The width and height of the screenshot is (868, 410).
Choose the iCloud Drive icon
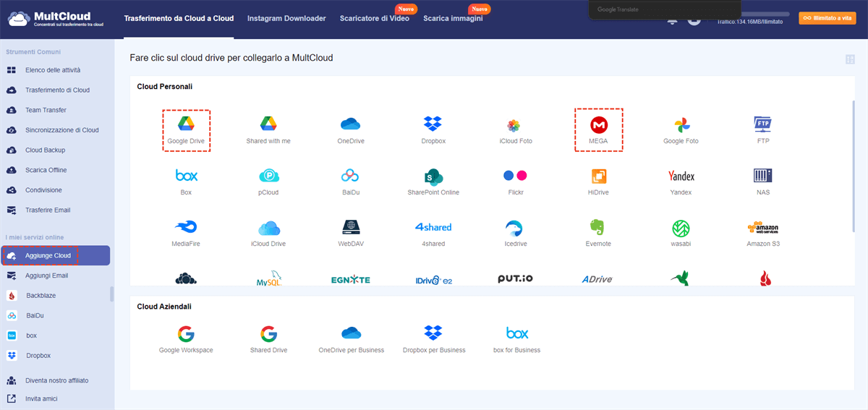point(268,227)
